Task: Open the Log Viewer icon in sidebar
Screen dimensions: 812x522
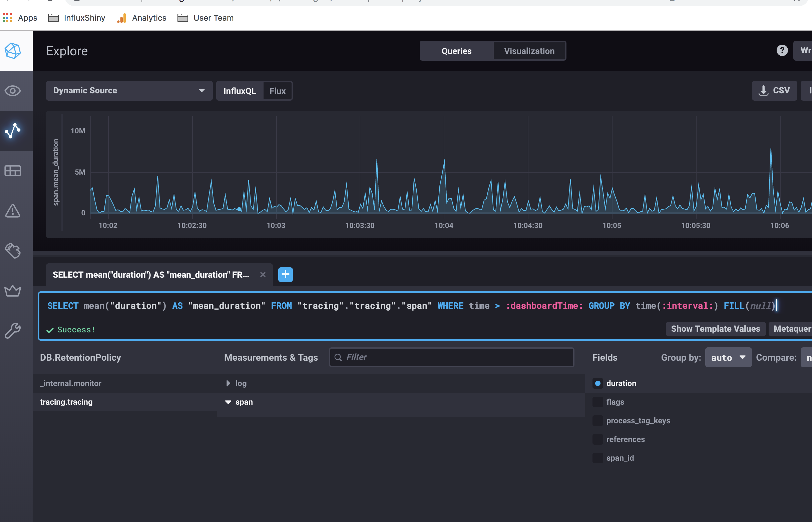Action: [x=13, y=251]
